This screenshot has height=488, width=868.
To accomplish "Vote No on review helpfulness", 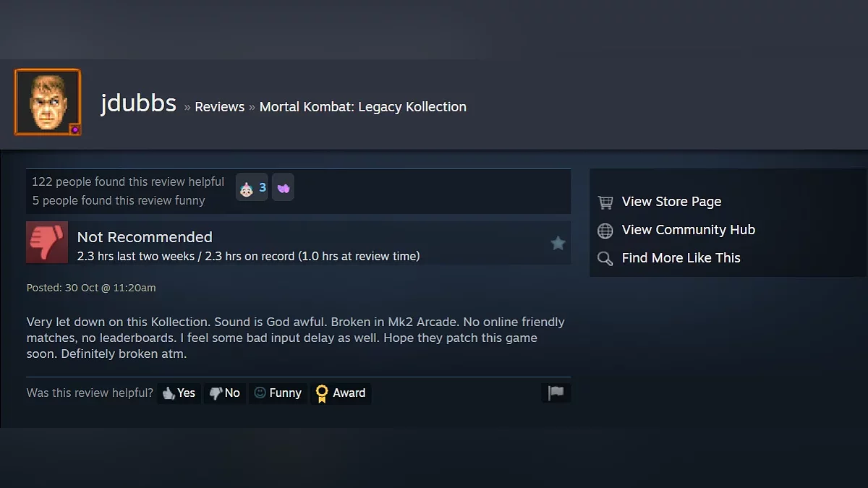I will pos(224,393).
